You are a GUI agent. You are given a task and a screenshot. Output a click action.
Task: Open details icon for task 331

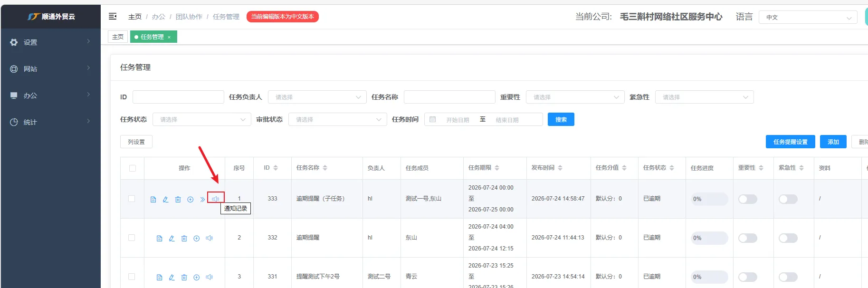pyautogui.click(x=159, y=278)
